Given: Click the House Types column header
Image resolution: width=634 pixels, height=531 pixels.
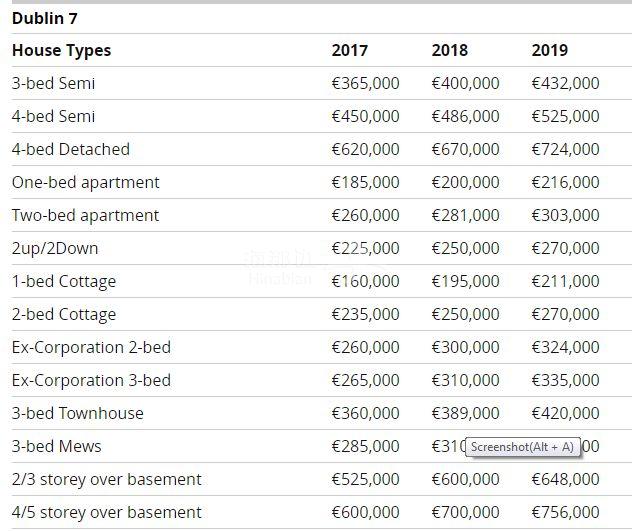Looking at the screenshot, I should click(x=61, y=50).
